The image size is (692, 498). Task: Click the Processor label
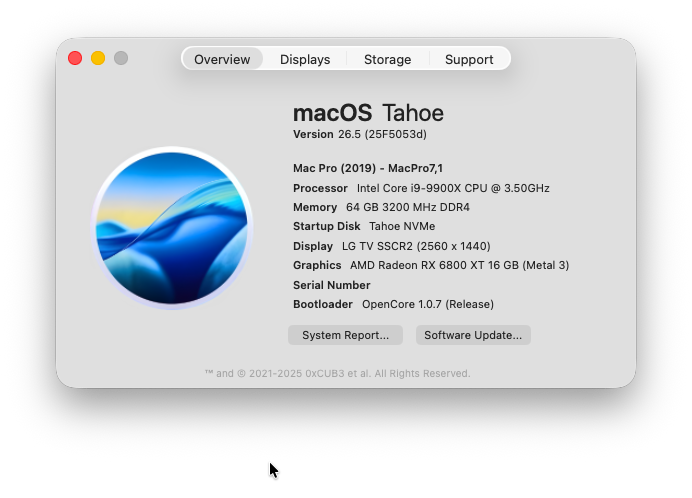pyautogui.click(x=320, y=188)
